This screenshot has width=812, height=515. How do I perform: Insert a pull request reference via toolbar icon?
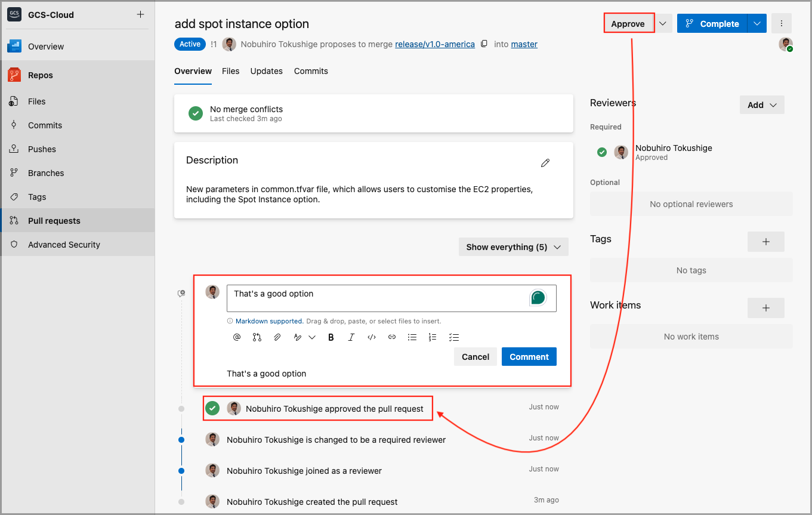pyautogui.click(x=257, y=337)
